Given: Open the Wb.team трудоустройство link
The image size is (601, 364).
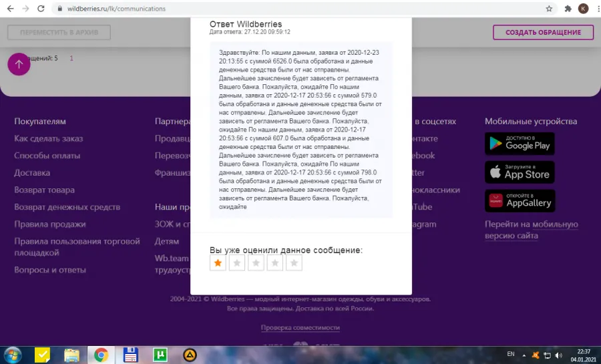Looking at the screenshot, I should [172, 264].
